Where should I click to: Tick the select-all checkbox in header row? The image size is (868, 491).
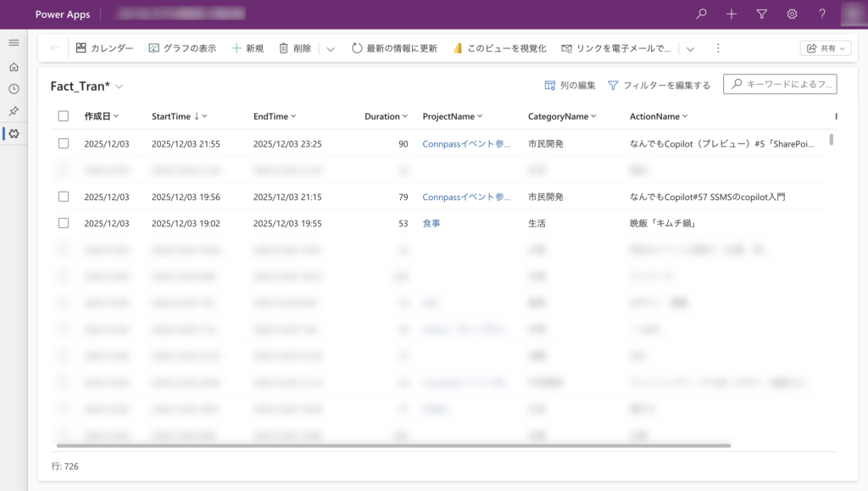coord(64,116)
